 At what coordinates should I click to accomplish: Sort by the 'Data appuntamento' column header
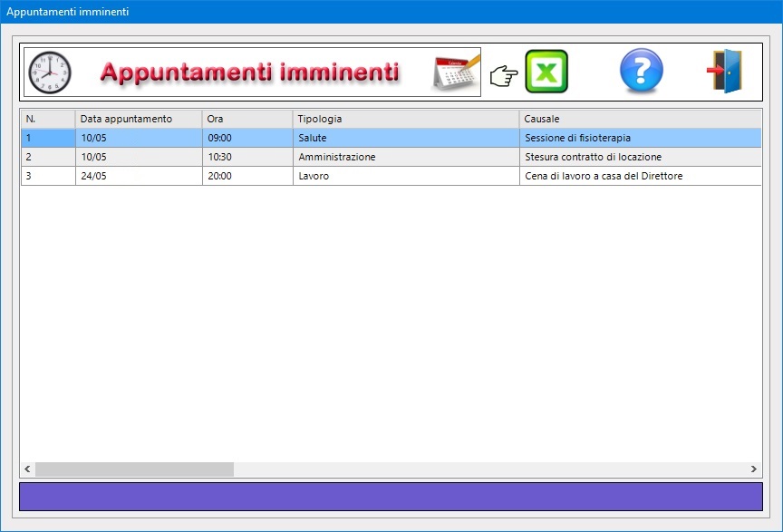click(138, 119)
